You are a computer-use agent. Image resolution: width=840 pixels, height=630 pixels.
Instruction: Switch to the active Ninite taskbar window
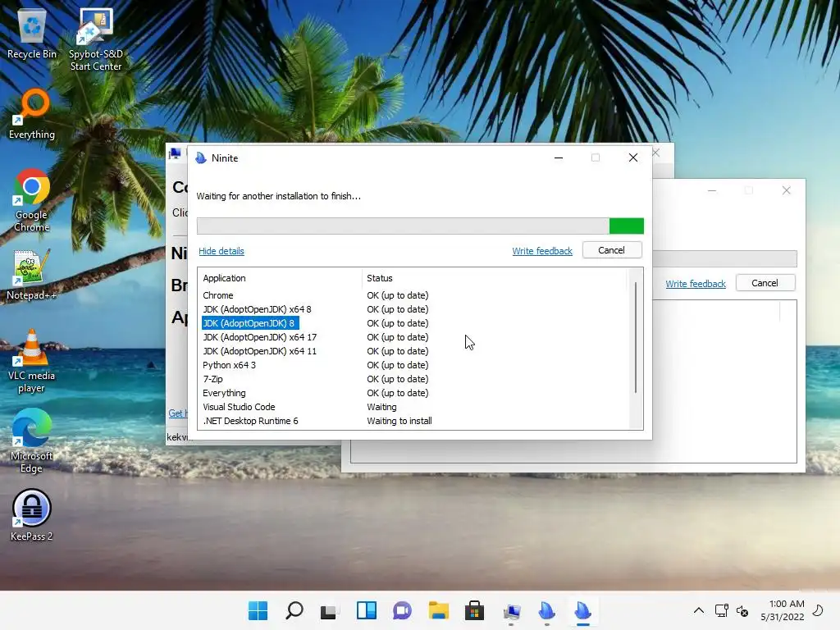583,610
